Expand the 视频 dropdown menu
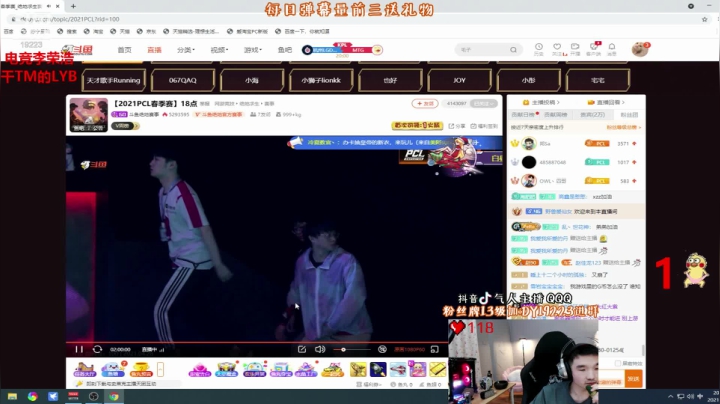This screenshot has width=720, height=404. point(219,50)
